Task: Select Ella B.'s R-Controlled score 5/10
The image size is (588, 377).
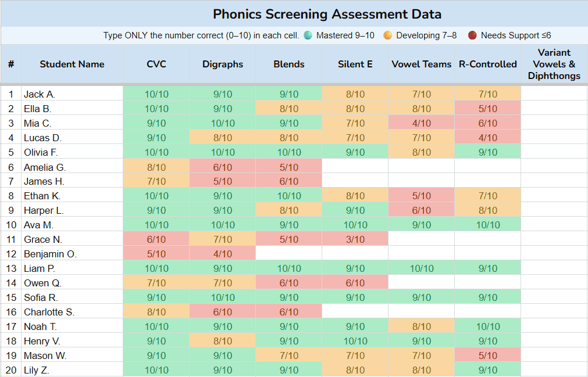Action: click(x=488, y=109)
